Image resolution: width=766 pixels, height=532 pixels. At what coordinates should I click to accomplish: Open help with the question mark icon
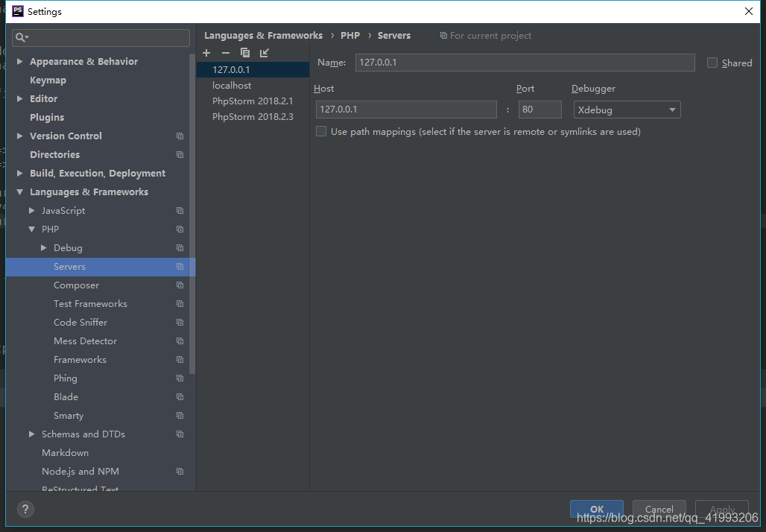[x=25, y=509]
